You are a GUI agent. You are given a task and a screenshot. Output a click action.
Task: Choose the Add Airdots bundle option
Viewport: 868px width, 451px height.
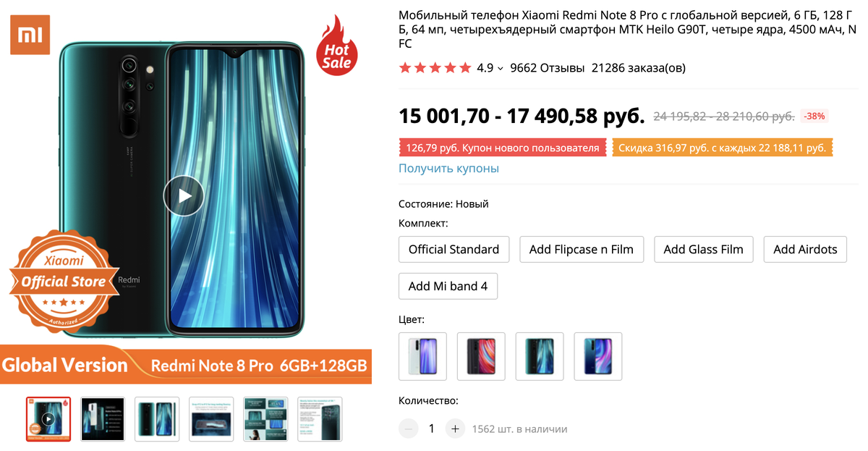805,249
